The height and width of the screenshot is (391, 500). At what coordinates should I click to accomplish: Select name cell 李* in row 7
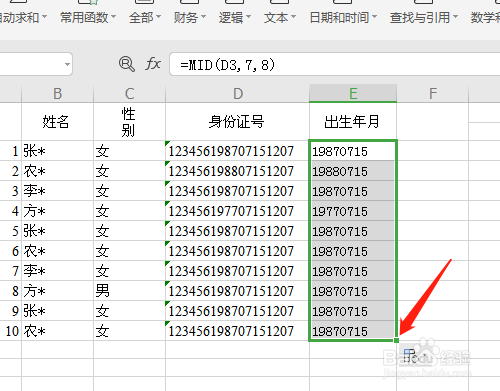[x=58, y=271]
